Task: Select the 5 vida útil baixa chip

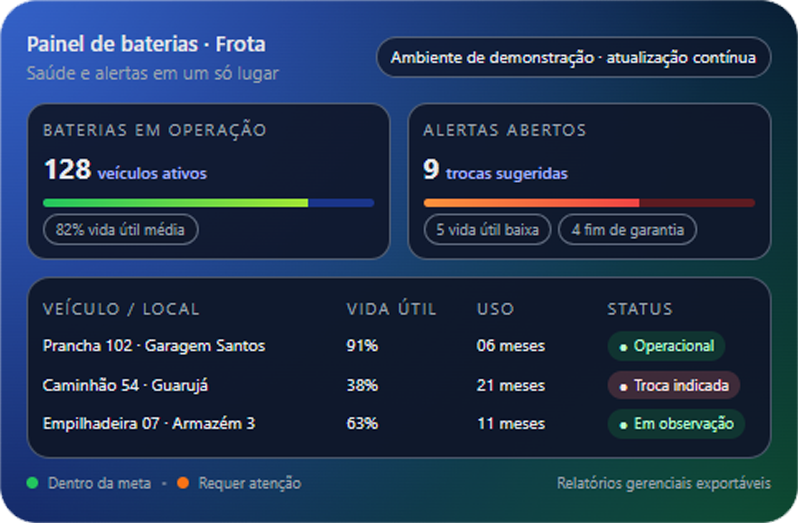Action: (488, 230)
